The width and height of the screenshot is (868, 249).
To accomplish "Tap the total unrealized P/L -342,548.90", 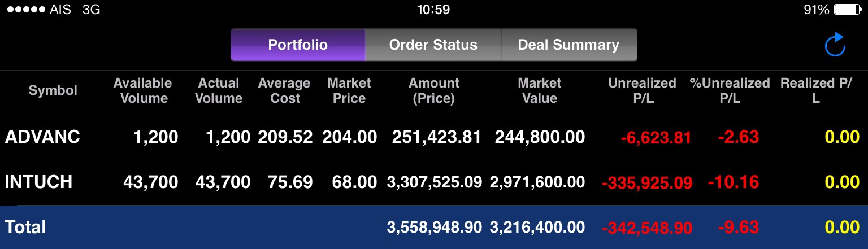I will pos(647,228).
